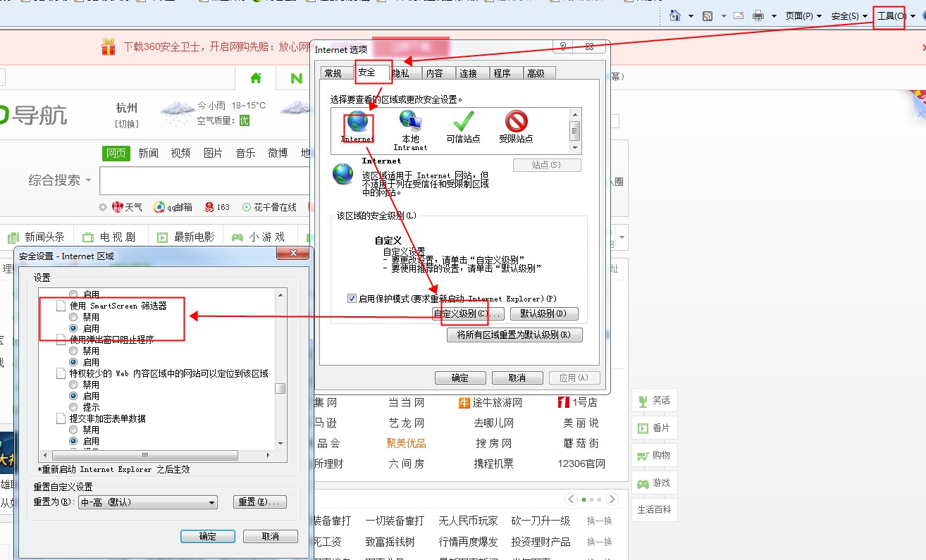This screenshot has width=926, height=560.
Task: Click 将所有区域重置为默认级别(R) button
Action: [x=514, y=335]
